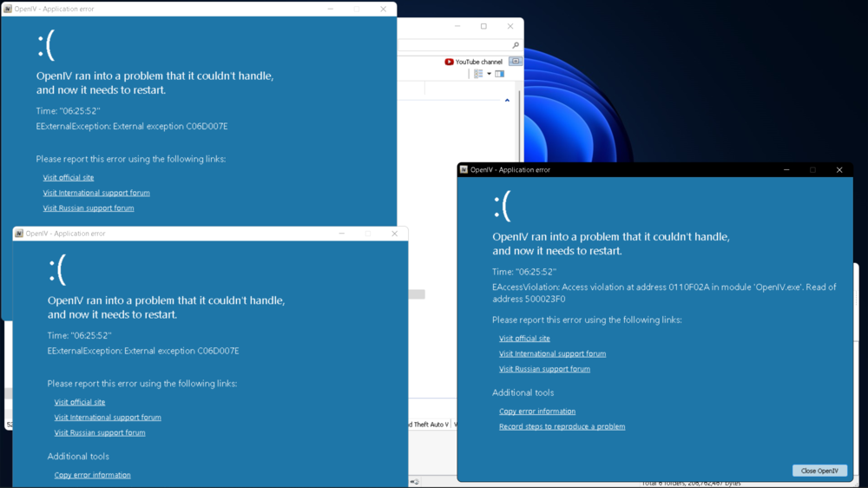Close the EAccessViolation error window with X

point(839,170)
